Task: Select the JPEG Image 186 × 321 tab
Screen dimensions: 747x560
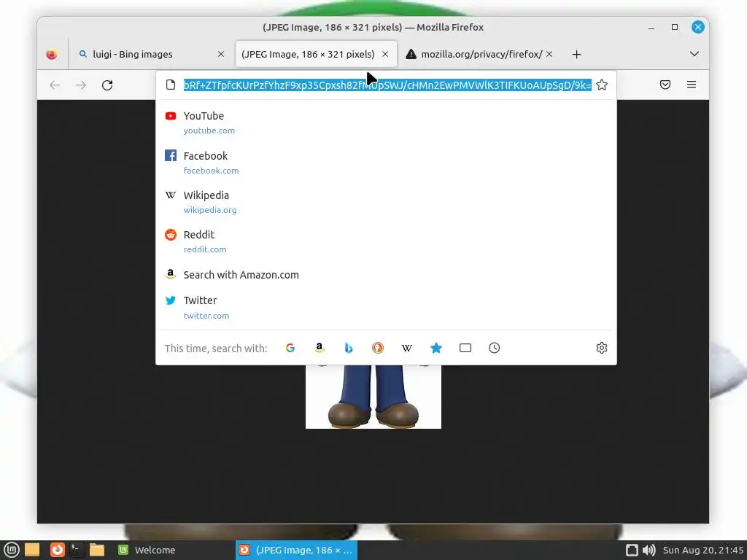Action: [x=316, y=54]
